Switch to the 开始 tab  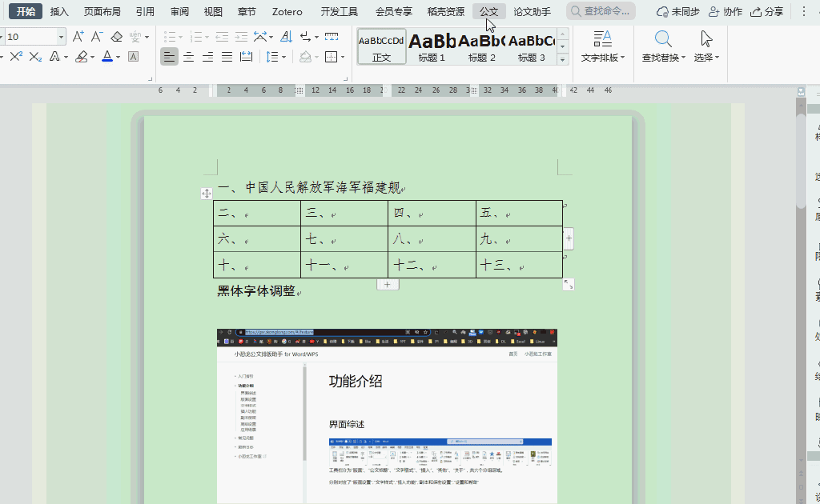coord(26,11)
